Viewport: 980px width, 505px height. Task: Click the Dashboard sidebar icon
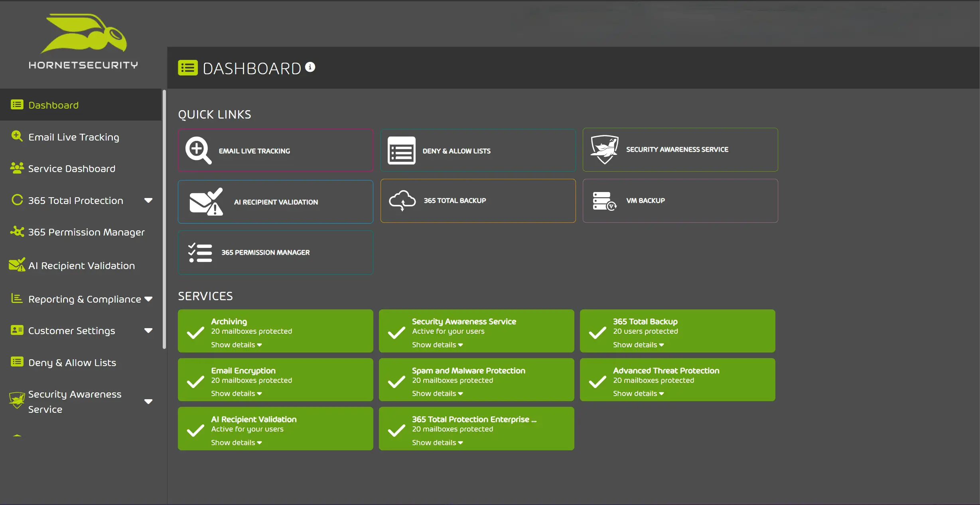pos(17,105)
